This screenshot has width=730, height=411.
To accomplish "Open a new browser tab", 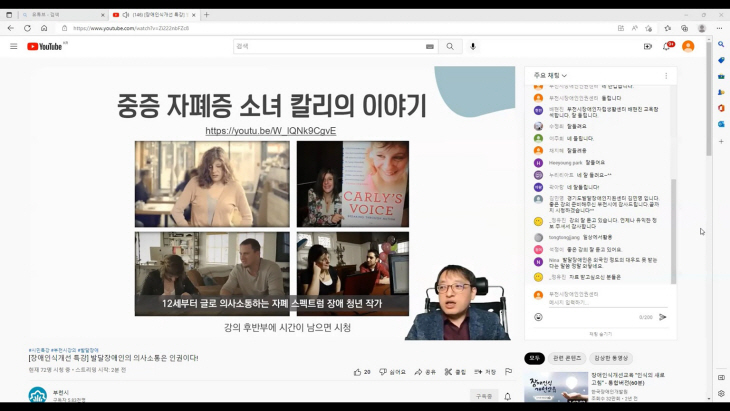I will tap(206, 15).
